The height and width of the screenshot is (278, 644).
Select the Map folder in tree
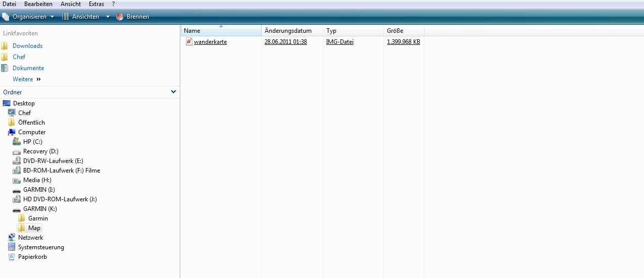[34, 228]
